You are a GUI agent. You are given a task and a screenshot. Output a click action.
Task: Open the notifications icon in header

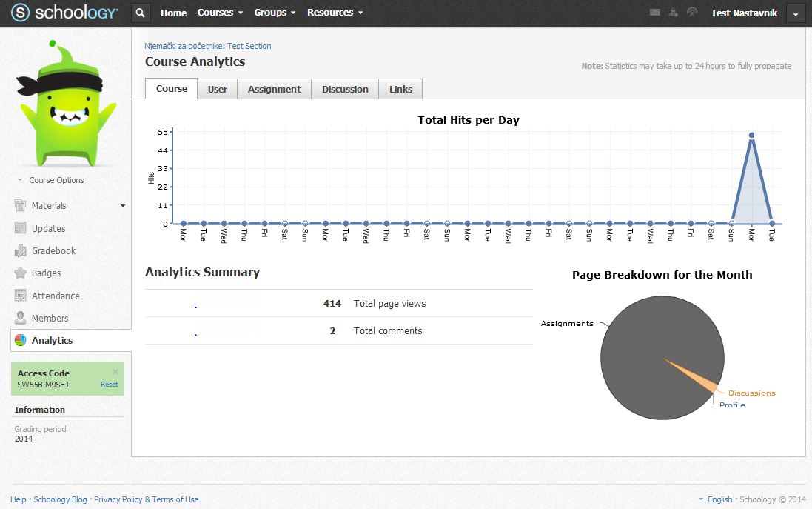[x=692, y=13]
